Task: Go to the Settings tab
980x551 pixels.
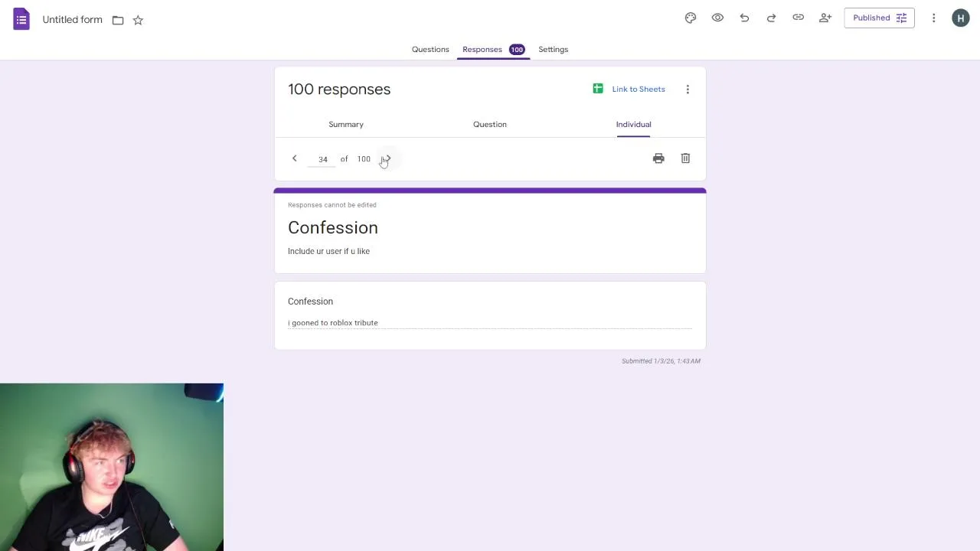Action: point(553,49)
